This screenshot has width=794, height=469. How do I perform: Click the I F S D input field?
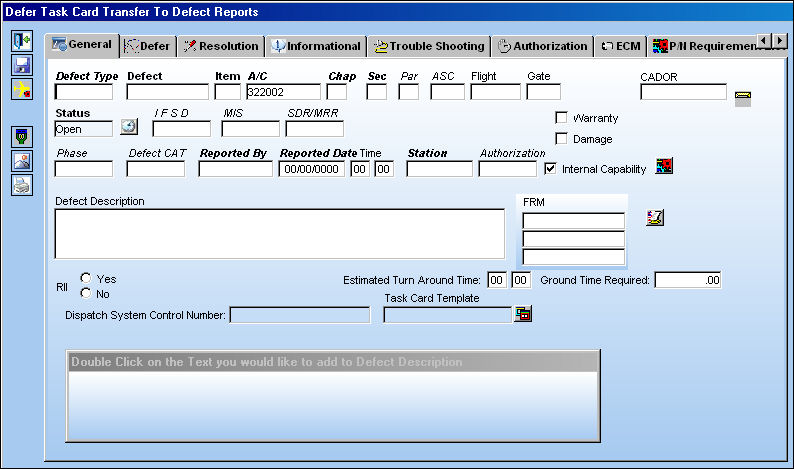pos(182,129)
